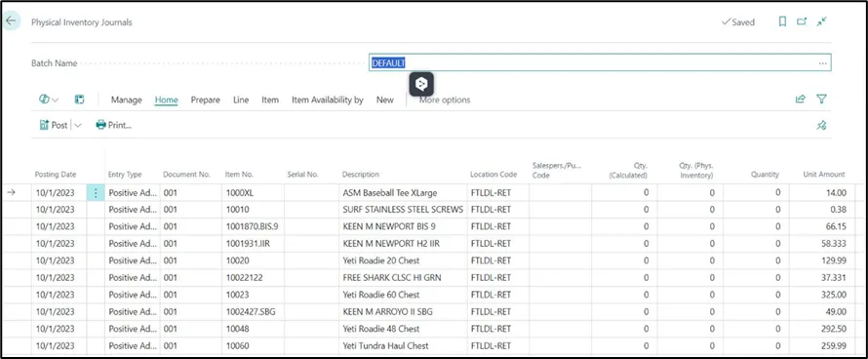The image size is (868, 359).
Task: Open Item Availability by menu
Action: tap(327, 100)
